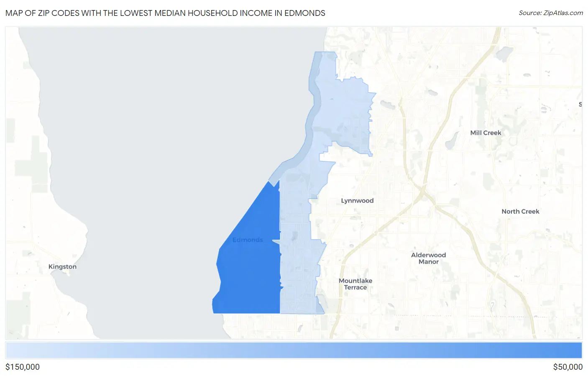Select the 'Alderwood Manor' label
The image size is (588, 376).
[428, 258]
